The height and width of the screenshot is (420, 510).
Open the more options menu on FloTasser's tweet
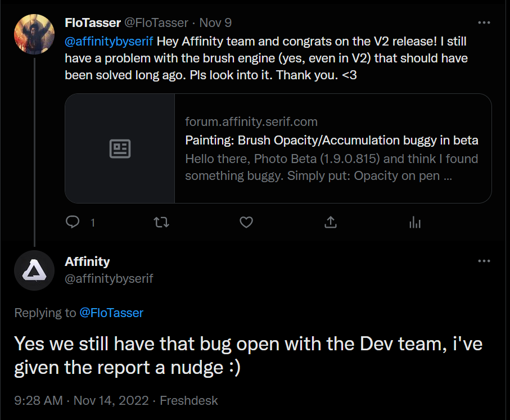[484, 22]
